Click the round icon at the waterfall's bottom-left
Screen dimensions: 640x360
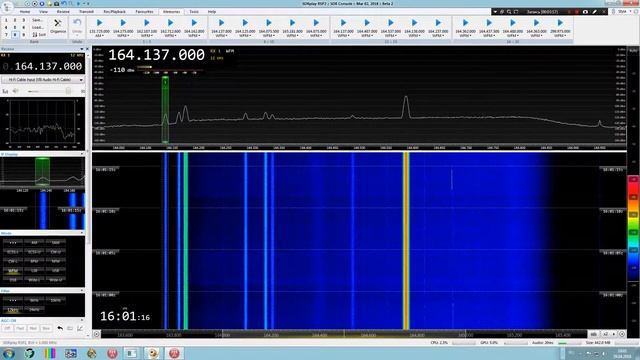[96, 334]
